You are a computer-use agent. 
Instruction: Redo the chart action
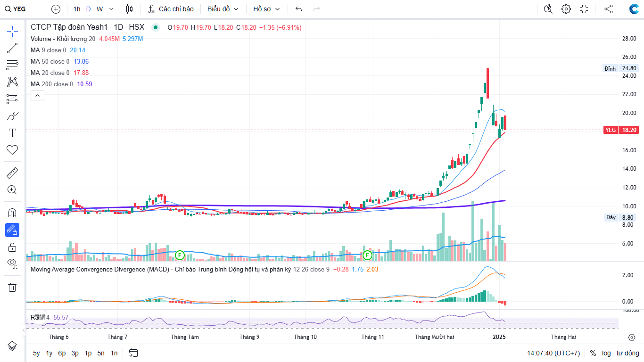click(316, 9)
